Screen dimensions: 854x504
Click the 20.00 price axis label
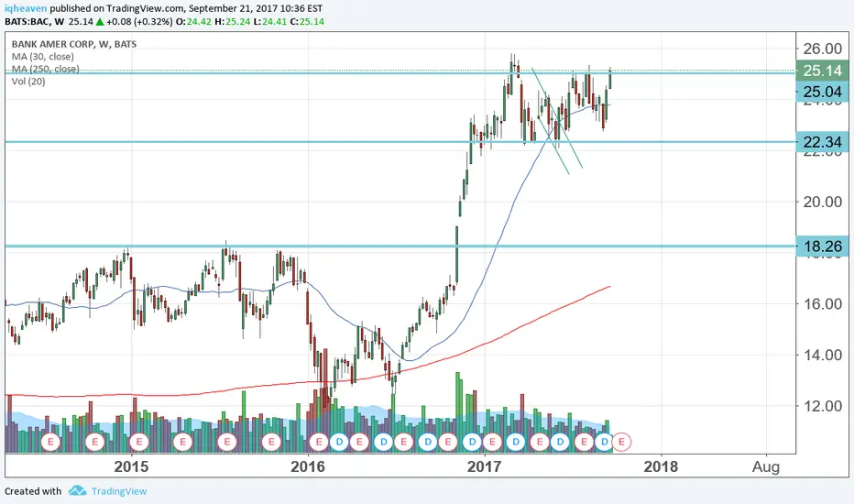tap(823, 202)
